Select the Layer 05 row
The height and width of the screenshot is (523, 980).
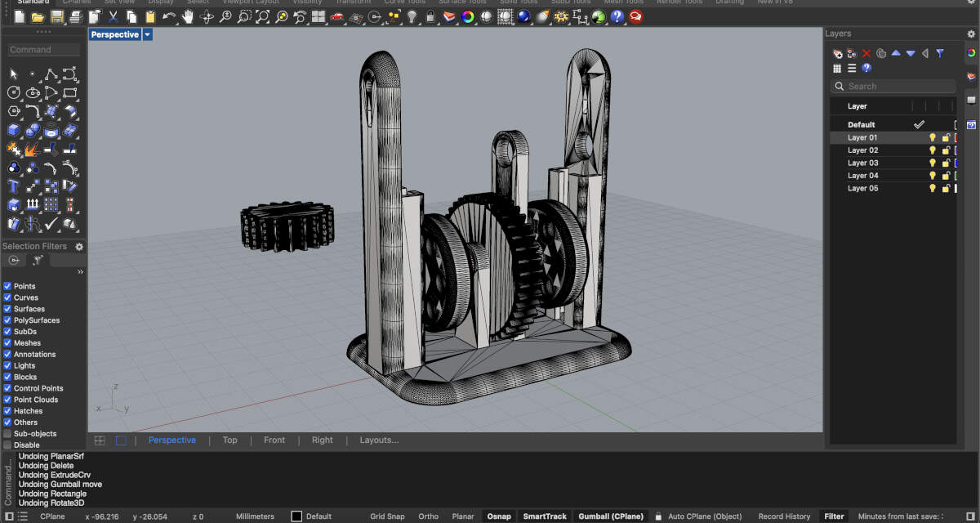click(893, 188)
